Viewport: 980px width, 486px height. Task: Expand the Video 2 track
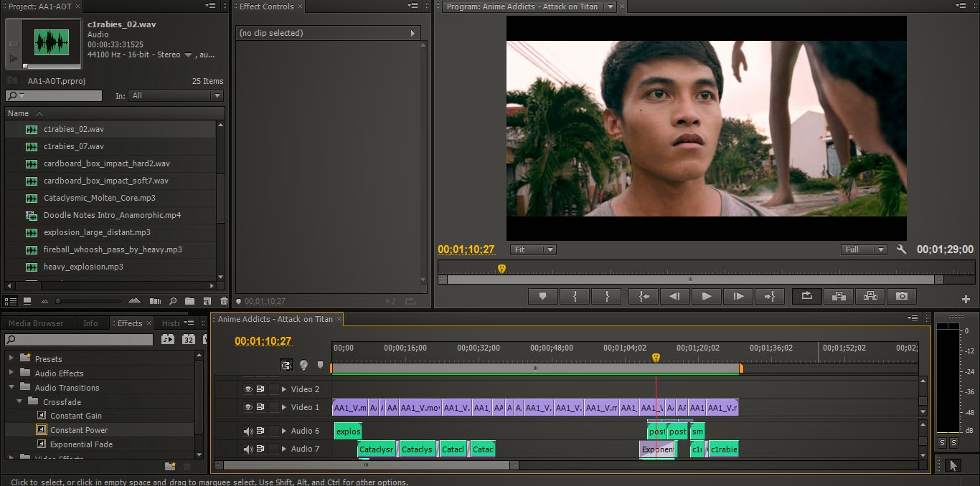coord(284,389)
